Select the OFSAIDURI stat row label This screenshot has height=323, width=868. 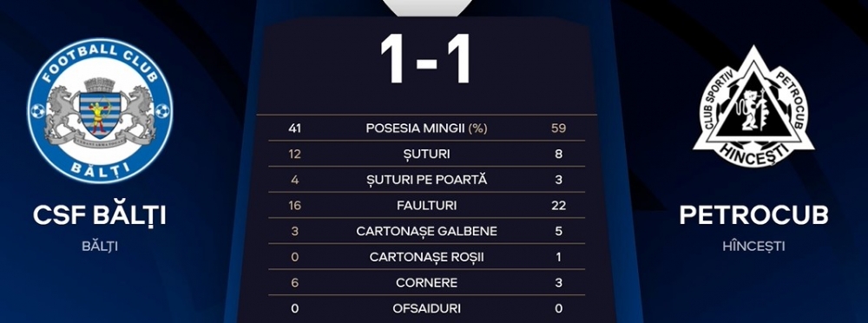pyautogui.click(x=427, y=308)
